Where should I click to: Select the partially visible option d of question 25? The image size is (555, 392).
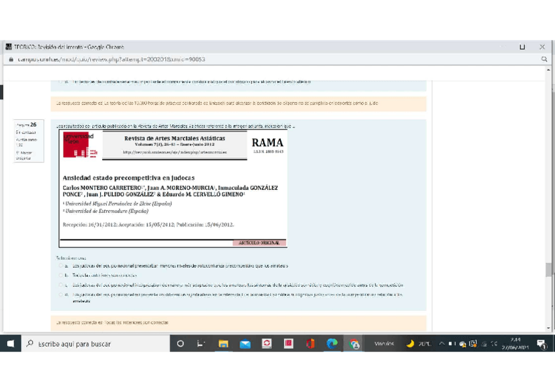click(x=60, y=81)
